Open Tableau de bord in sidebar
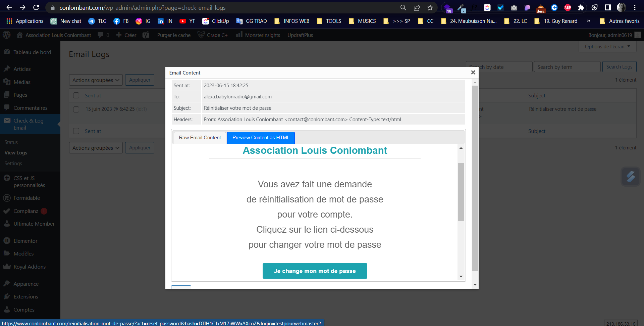This screenshot has width=644, height=326. [30, 52]
